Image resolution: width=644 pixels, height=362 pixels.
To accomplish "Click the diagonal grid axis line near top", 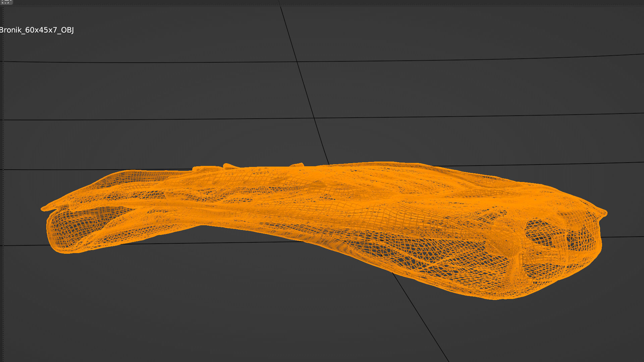I will pyautogui.click(x=288, y=34).
